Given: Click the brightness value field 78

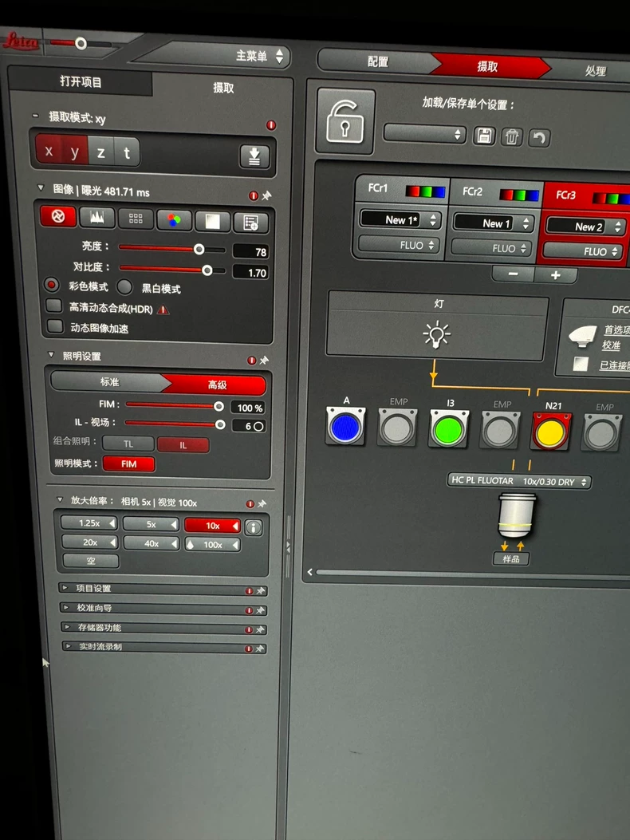Looking at the screenshot, I should pyautogui.click(x=250, y=252).
